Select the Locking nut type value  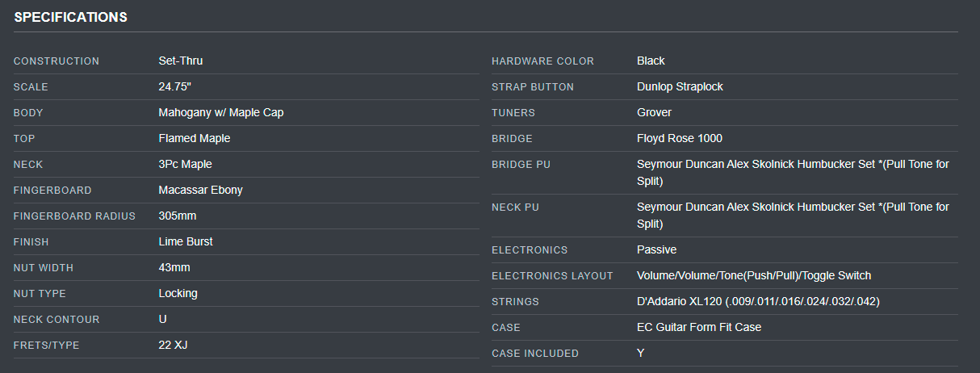(178, 293)
